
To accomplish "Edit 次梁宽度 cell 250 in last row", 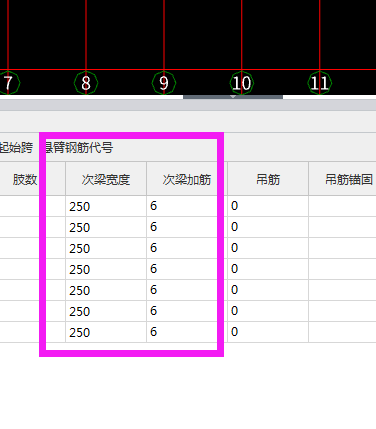I will coord(106,332).
